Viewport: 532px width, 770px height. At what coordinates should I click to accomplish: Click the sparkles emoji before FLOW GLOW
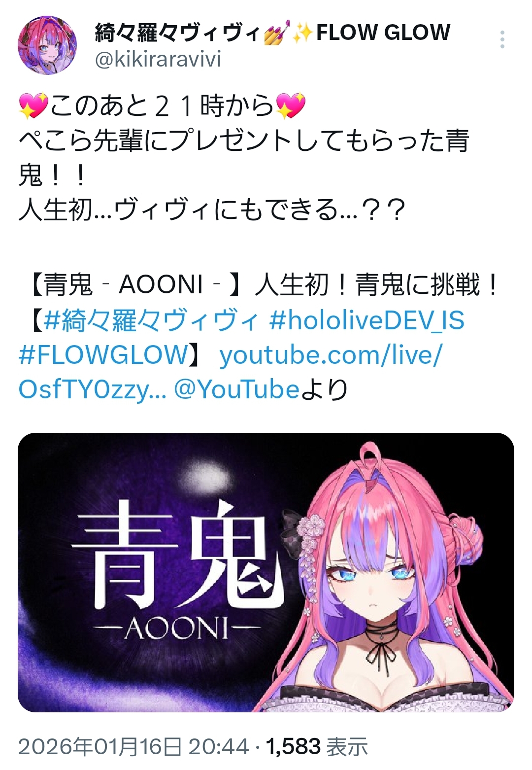(302, 33)
